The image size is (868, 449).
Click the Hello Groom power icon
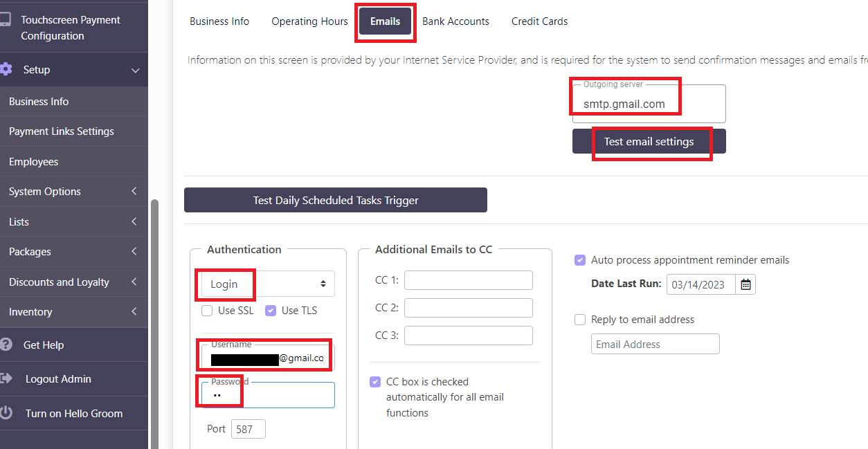click(x=6, y=413)
